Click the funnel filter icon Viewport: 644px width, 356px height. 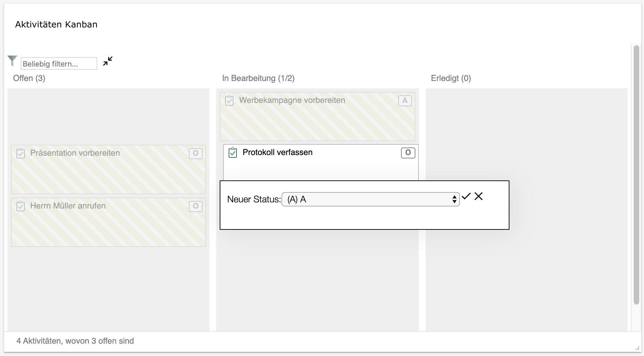[12, 61]
